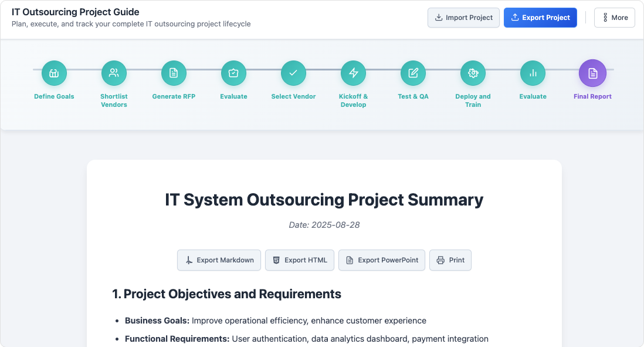Jump to Kickoff & Develop lightning icon

[353, 73]
